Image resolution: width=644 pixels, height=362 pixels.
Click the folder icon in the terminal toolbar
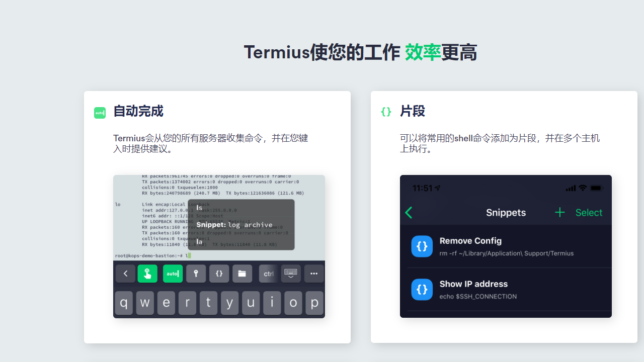pos(242,274)
